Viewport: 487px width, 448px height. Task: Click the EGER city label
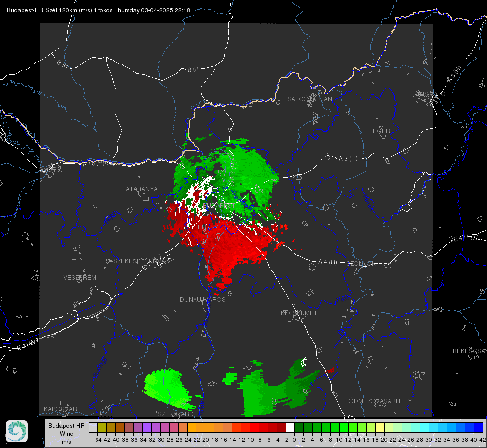coord(381,131)
